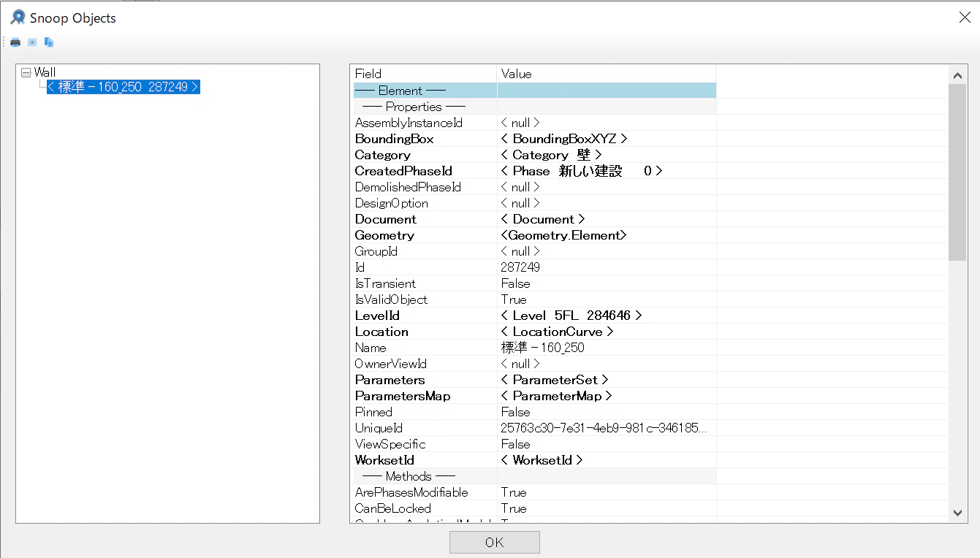Open Print Preview from the toolbar

click(x=32, y=42)
